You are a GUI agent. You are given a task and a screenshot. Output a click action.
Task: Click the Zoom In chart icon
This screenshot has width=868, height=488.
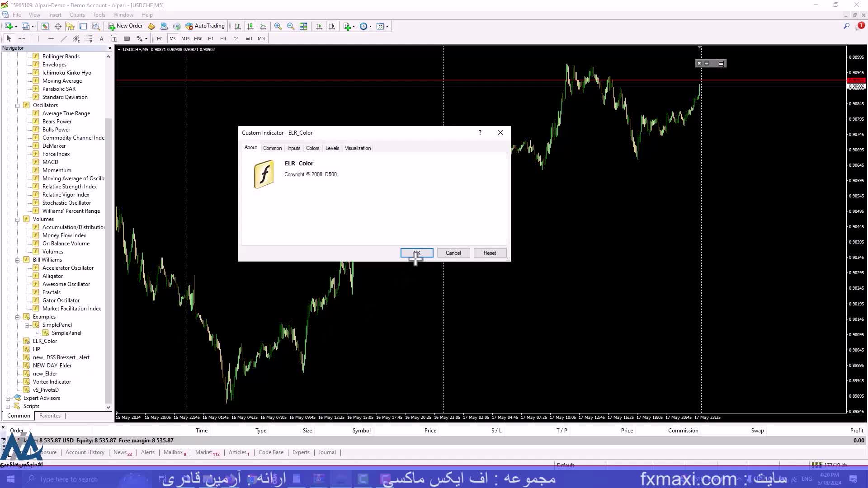pos(278,26)
